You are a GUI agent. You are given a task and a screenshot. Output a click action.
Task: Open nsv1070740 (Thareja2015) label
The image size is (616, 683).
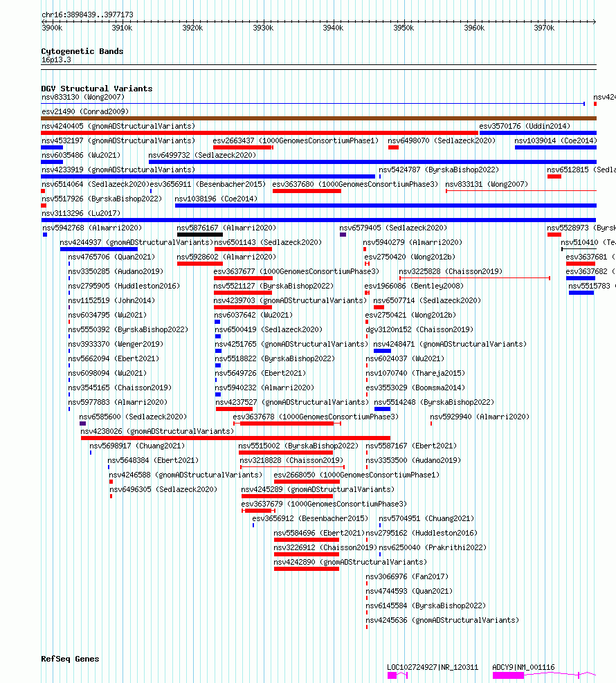(x=415, y=373)
